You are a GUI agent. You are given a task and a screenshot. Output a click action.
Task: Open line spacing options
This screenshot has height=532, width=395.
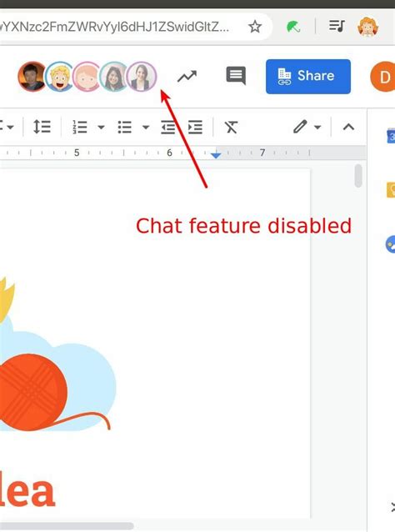point(42,128)
